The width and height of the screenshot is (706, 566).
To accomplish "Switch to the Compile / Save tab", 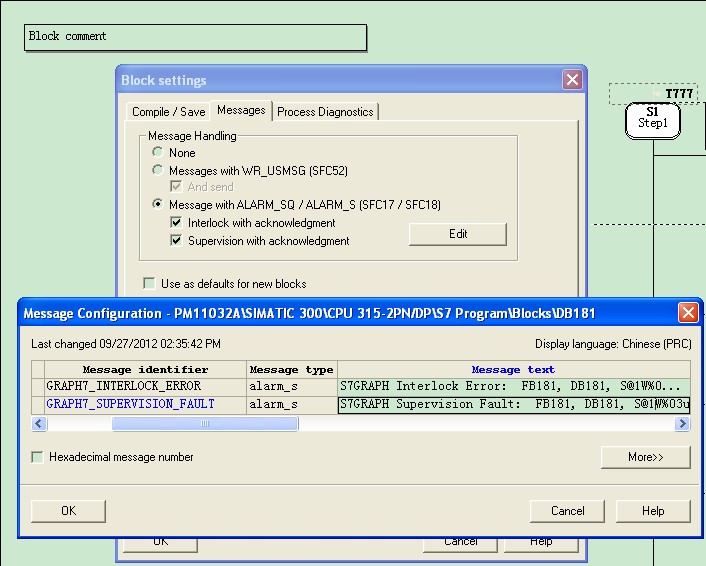I will coord(168,112).
